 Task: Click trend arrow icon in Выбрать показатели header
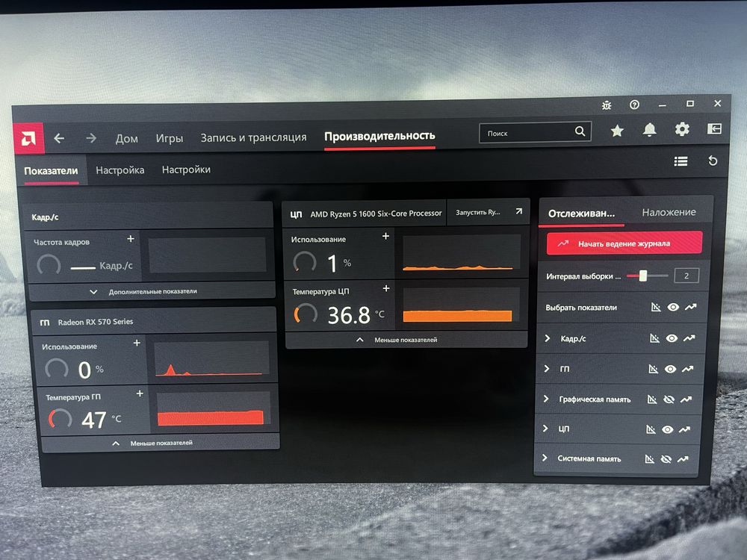coord(690,307)
